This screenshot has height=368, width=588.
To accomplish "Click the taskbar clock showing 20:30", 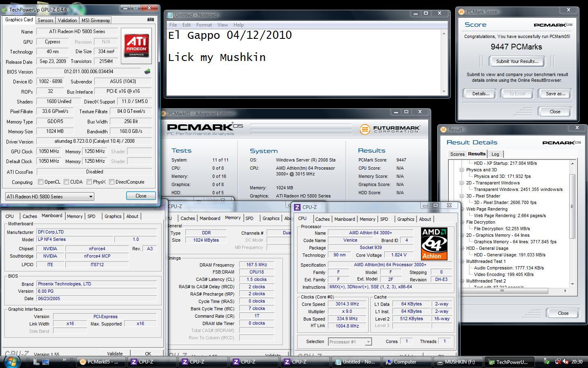I will click(577, 361).
